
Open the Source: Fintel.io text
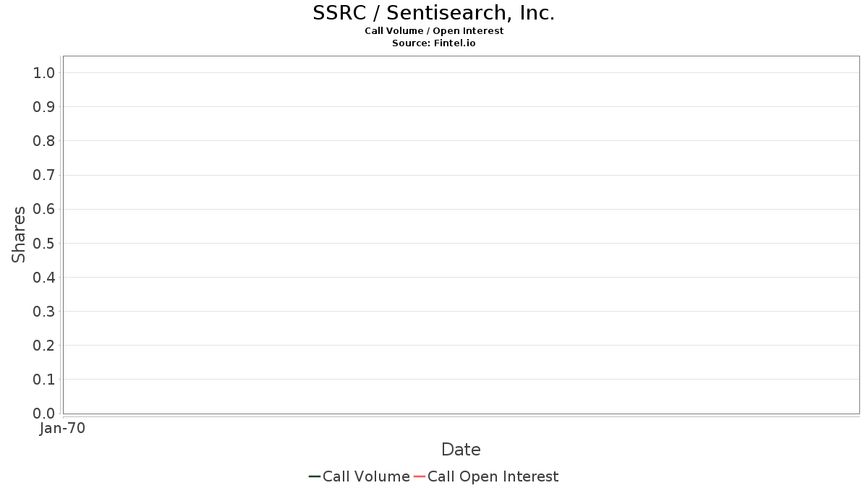pyautogui.click(x=434, y=43)
